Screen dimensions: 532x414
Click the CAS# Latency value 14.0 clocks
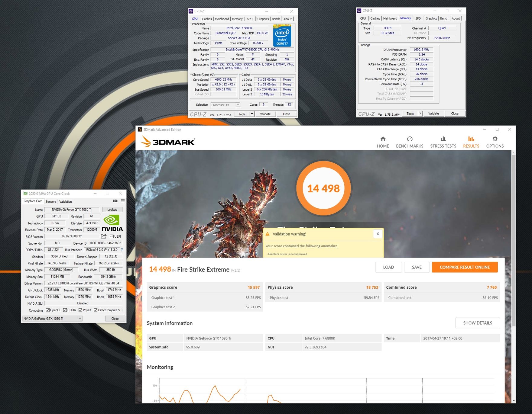pos(422,59)
